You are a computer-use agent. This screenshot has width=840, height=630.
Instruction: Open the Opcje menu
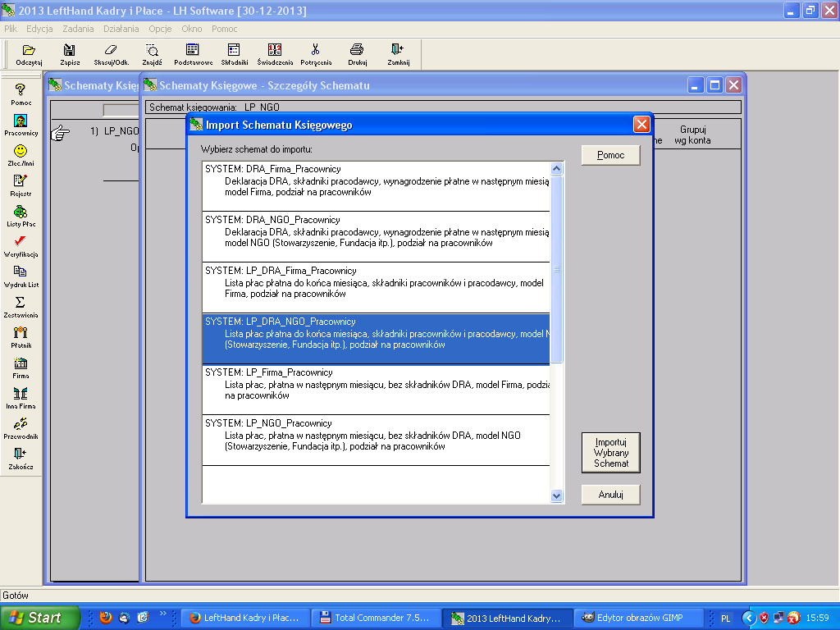coord(160,29)
